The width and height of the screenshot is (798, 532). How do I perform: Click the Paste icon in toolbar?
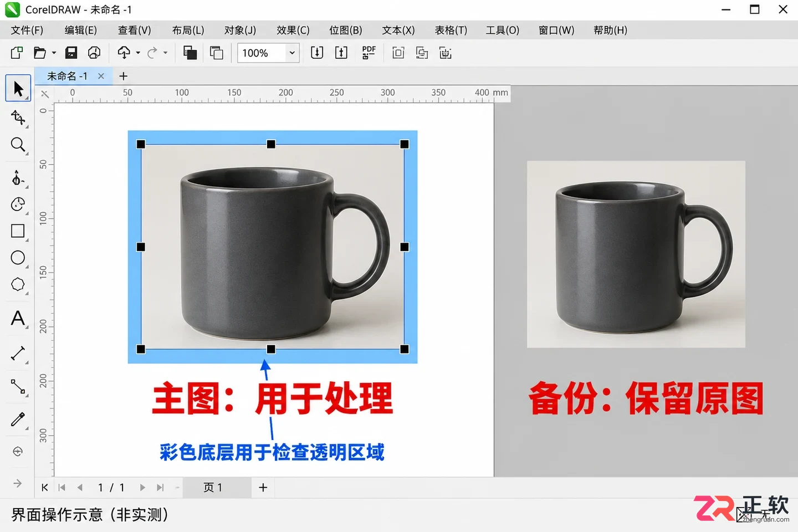217,53
